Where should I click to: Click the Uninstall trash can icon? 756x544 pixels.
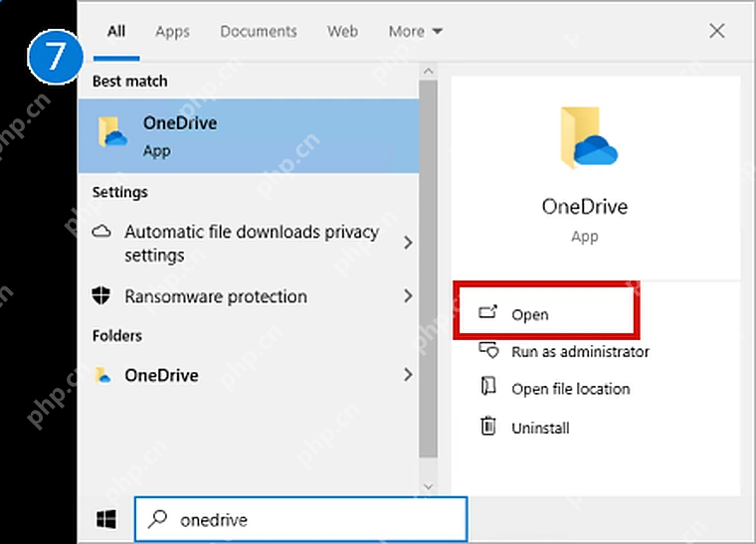(x=488, y=426)
